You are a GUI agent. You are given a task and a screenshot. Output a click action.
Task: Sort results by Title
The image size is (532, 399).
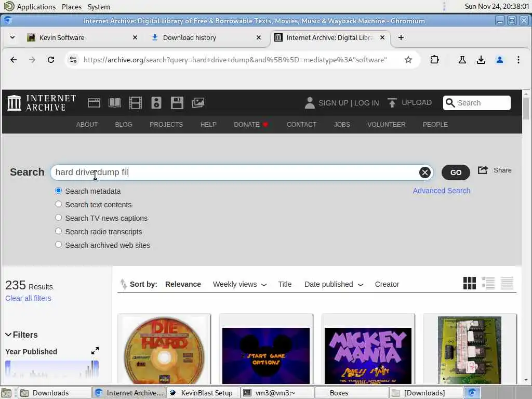285,284
